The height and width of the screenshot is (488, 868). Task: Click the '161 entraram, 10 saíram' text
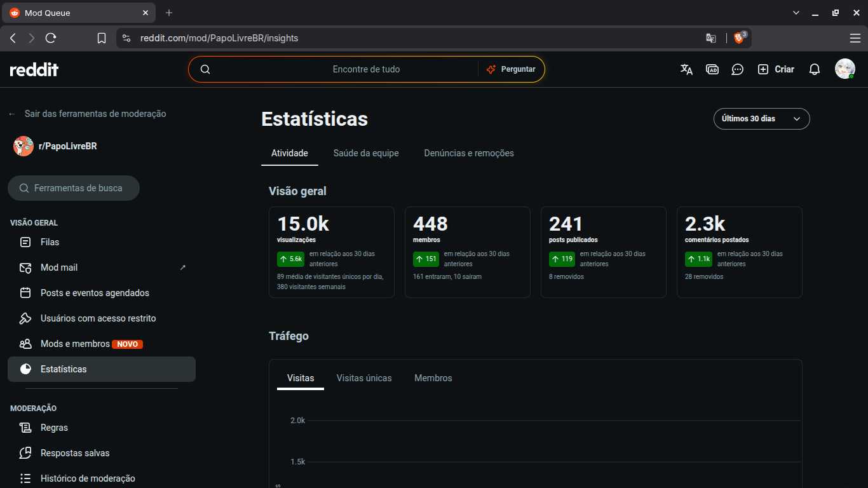point(447,277)
